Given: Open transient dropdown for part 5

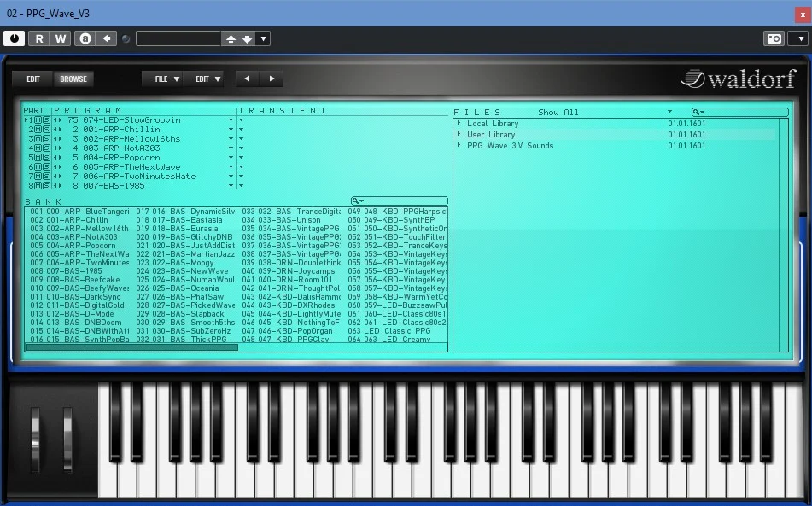Looking at the screenshot, I should click(242, 157).
